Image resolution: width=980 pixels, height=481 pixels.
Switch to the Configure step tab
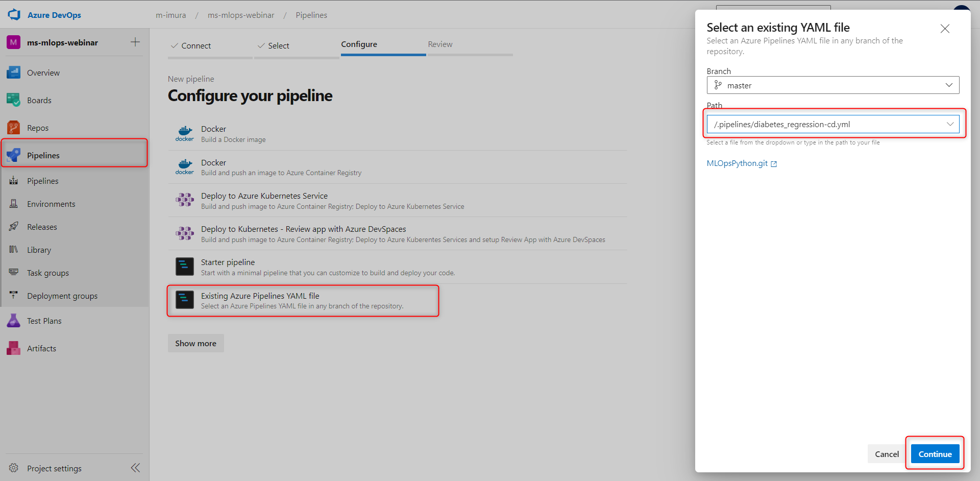(383, 45)
